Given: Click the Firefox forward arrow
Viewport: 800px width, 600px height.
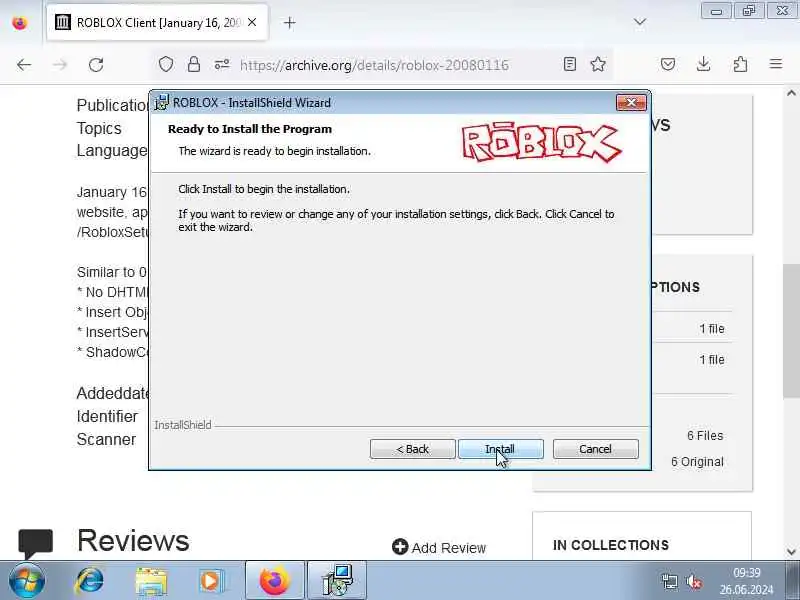Looking at the screenshot, I should coord(60,65).
